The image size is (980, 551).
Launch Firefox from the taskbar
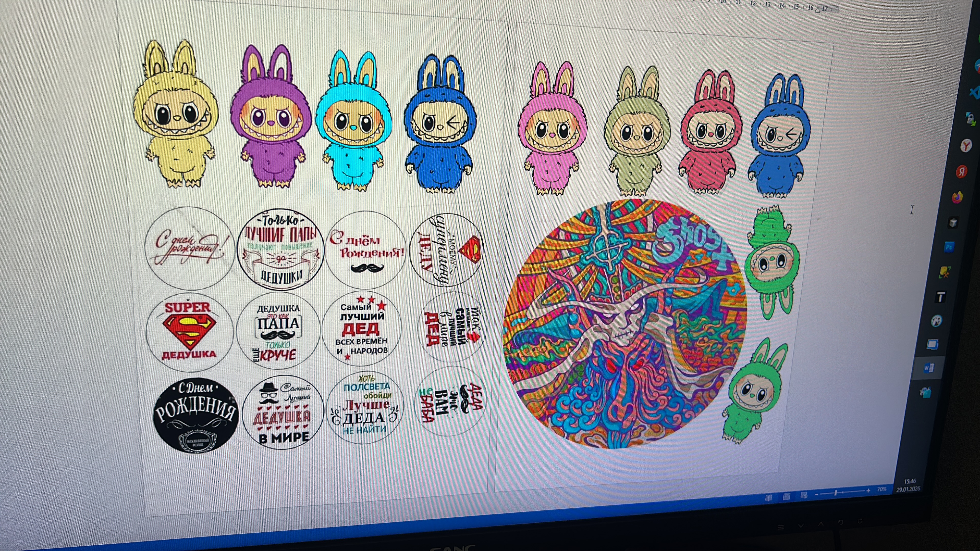click(958, 197)
